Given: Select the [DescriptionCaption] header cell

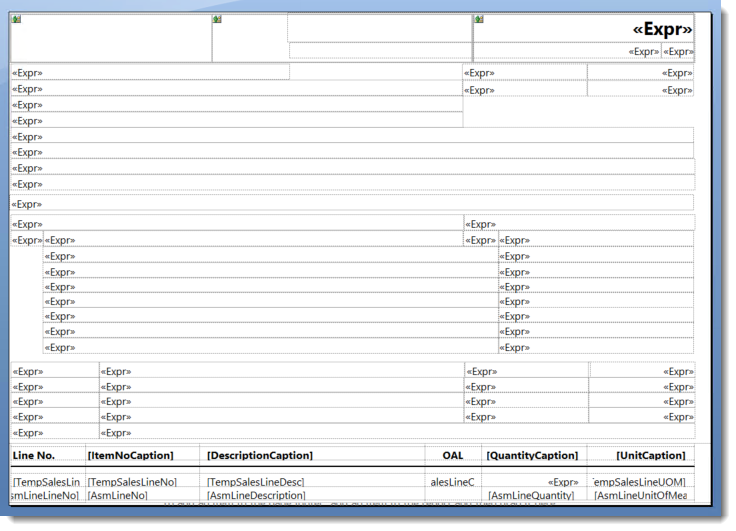Looking at the screenshot, I should point(312,455).
